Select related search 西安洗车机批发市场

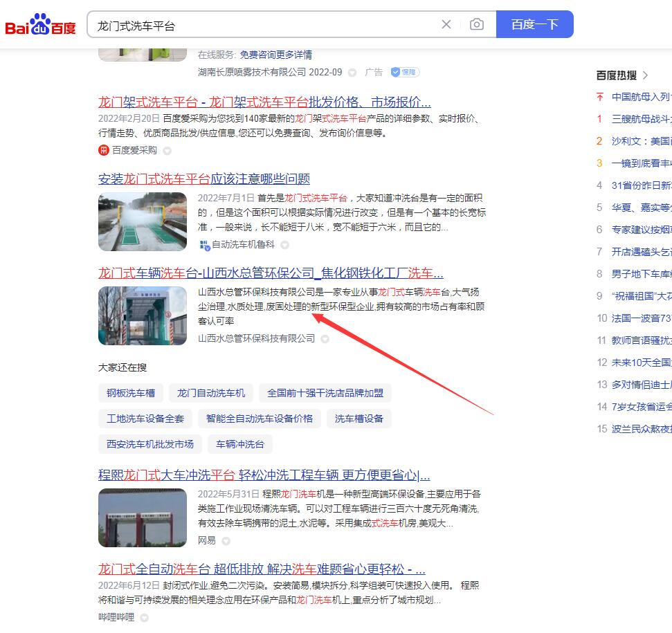[x=150, y=445]
